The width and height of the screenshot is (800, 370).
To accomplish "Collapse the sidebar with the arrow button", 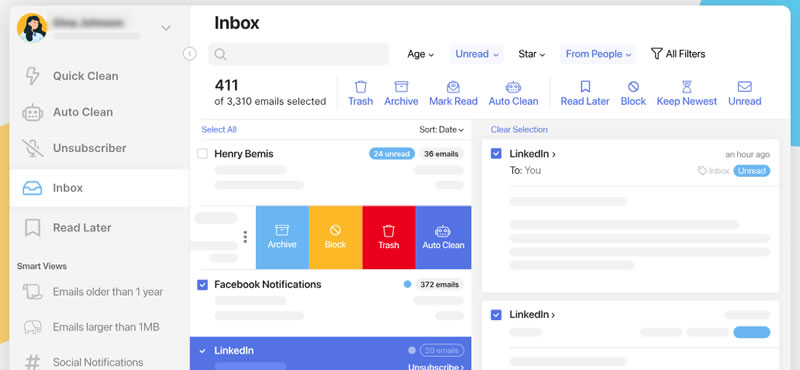I will 189,54.
